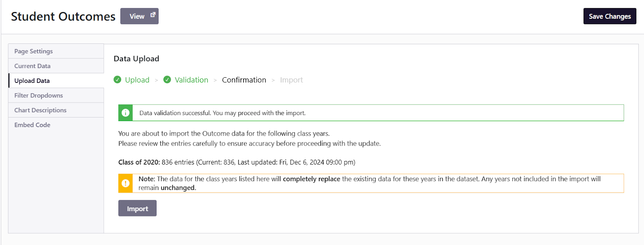This screenshot has height=245, width=644.
Task: Click the green checkmark beside the Upload step
Action: click(118, 80)
